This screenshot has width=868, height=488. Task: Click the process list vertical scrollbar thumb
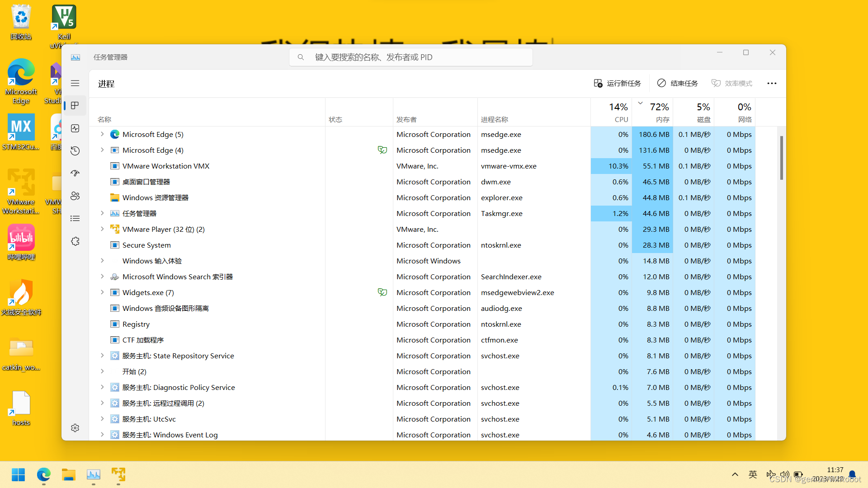click(781, 158)
